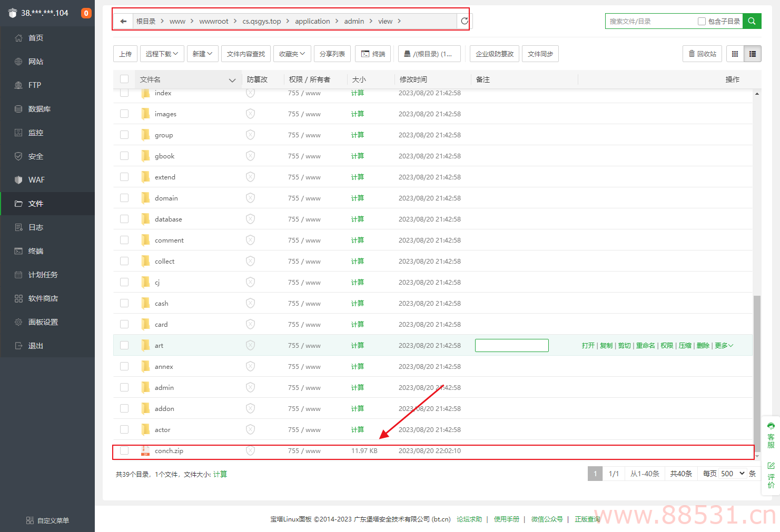Screen dimensions: 780x532
Task: Click the file content search (文件内容查找) button
Action: tap(246, 54)
